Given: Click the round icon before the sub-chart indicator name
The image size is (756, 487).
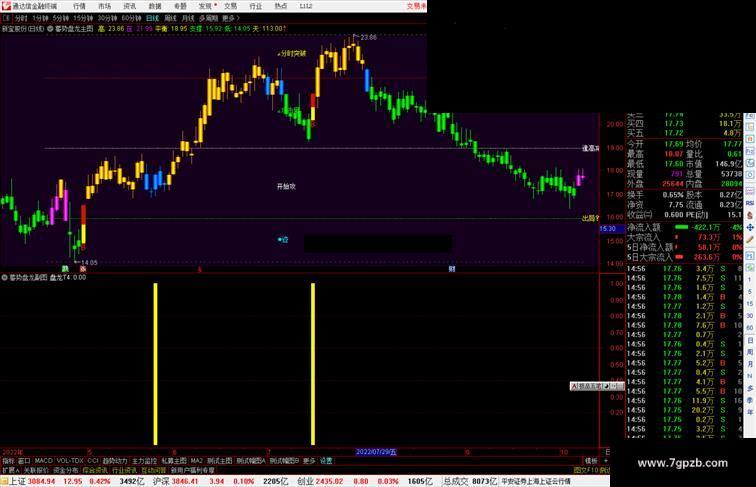Looking at the screenshot, I should (4, 278).
